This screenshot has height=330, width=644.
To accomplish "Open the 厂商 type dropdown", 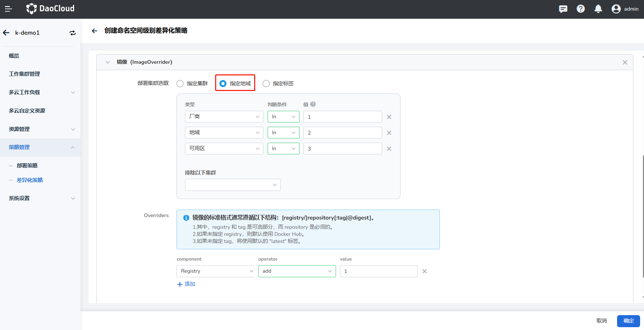I will (224, 117).
